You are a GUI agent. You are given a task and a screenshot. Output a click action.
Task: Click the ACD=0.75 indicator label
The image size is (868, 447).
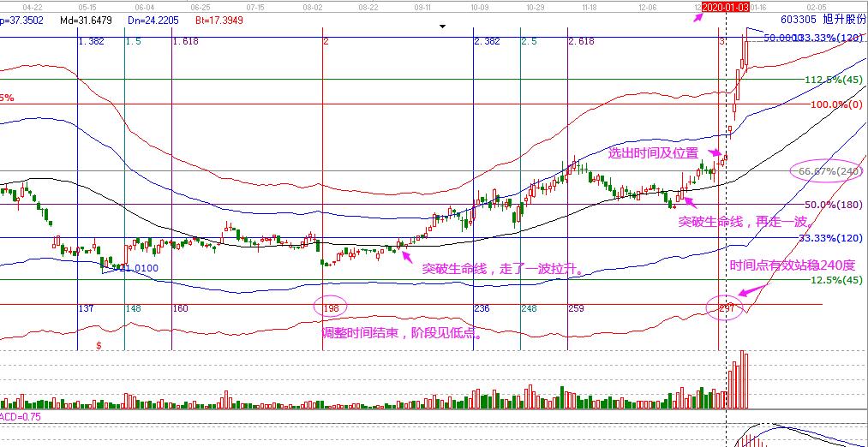[x=19, y=416]
